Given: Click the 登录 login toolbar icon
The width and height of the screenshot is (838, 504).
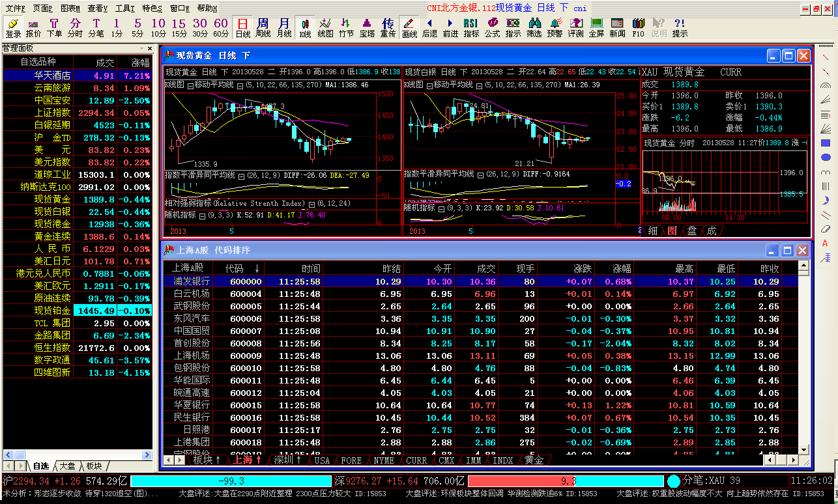Looking at the screenshot, I should [13, 27].
